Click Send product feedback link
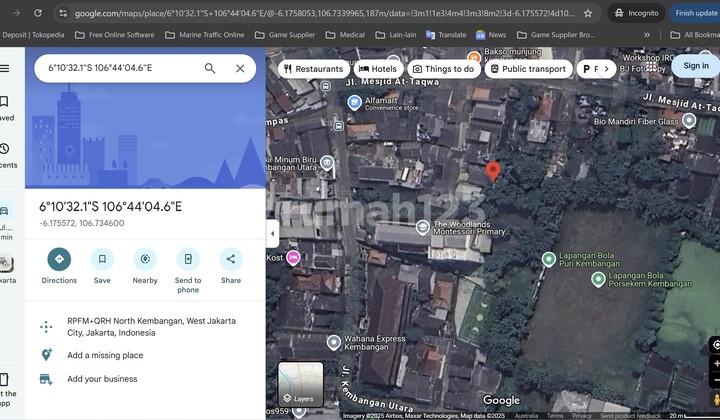 point(630,416)
